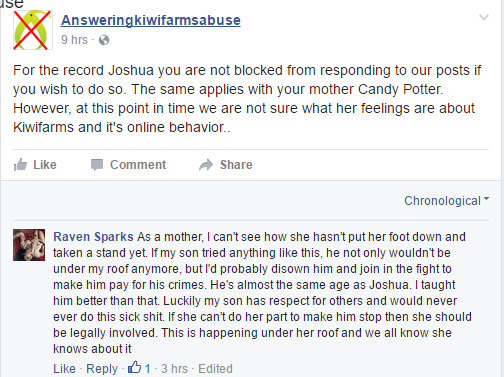Click the public globe privacy icon
504x377 pixels.
point(104,40)
